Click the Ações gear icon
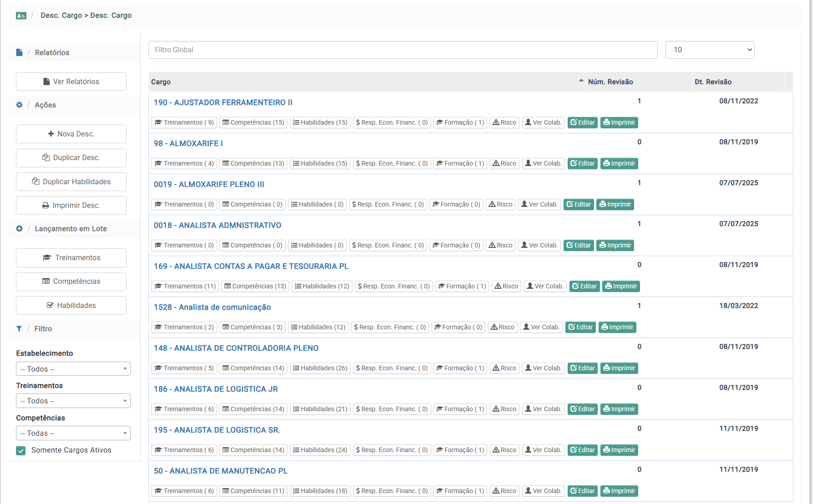 19,105
